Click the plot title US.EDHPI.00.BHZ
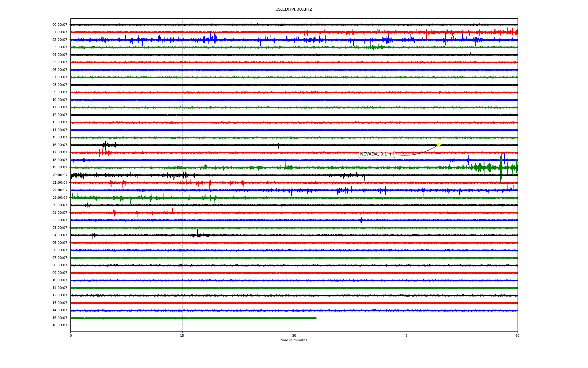This screenshot has height=368, width=588. 293,10
